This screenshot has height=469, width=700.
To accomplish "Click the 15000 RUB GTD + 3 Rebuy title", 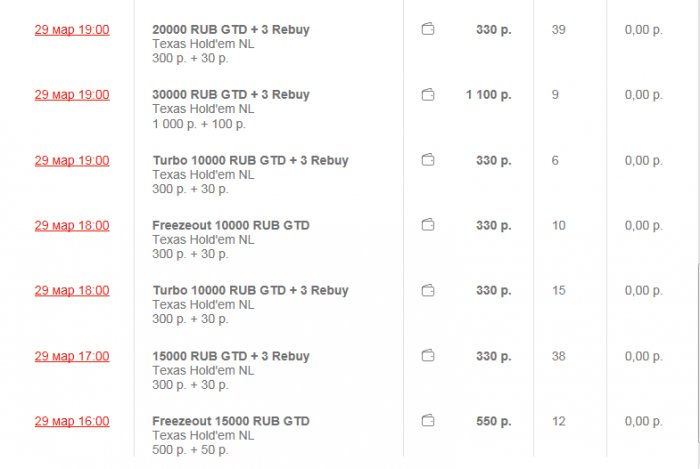I will point(231,356).
